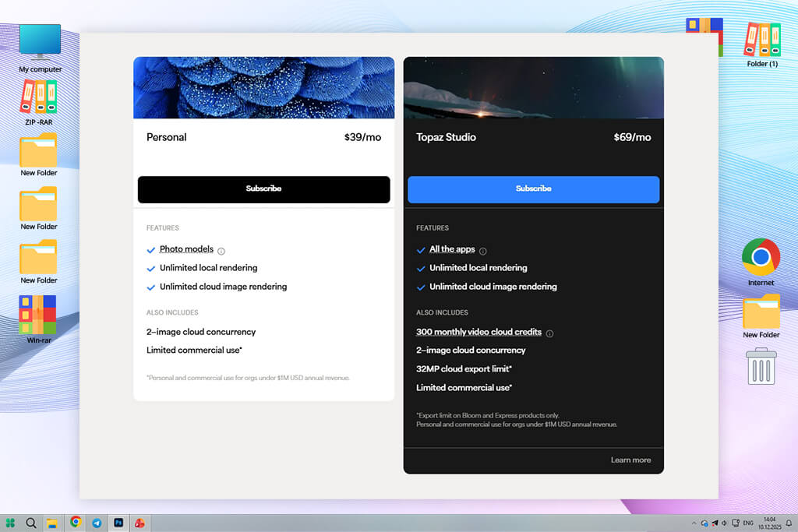Open the red app icon after Photoshop in taskbar
Screen dimensions: 798x532
(x=139, y=523)
